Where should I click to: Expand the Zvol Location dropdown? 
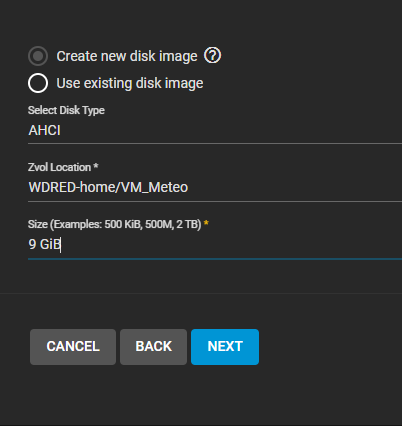pos(215,187)
